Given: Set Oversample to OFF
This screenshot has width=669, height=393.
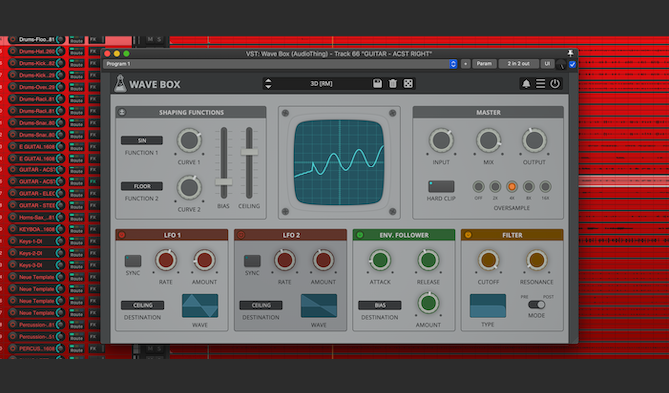Looking at the screenshot, I should pos(478,186).
